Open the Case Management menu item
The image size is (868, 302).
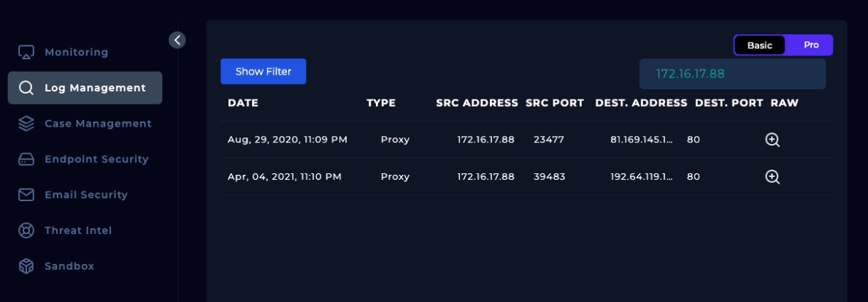pyautogui.click(x=98, y=124)
